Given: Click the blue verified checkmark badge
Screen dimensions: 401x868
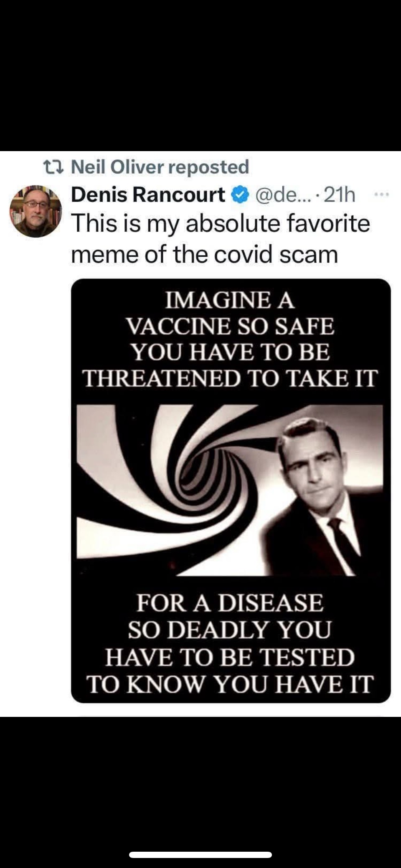Looking at the screenshot, I should (239, 195).
